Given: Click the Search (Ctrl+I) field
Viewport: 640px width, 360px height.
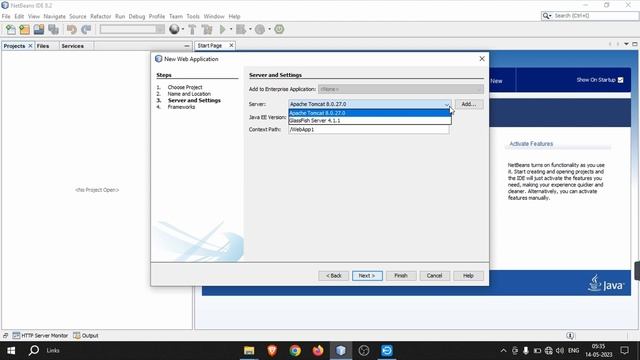Looking at the screenshot, I should [595, 16].
